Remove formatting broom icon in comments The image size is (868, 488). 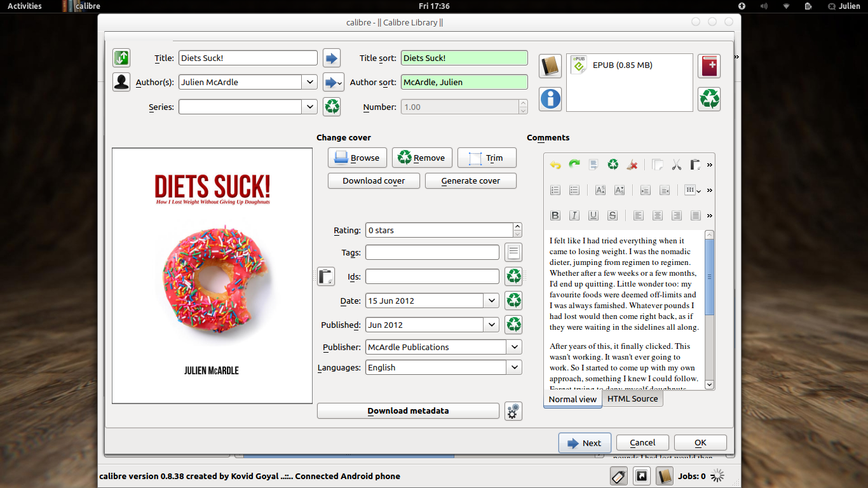coord(632,165)
